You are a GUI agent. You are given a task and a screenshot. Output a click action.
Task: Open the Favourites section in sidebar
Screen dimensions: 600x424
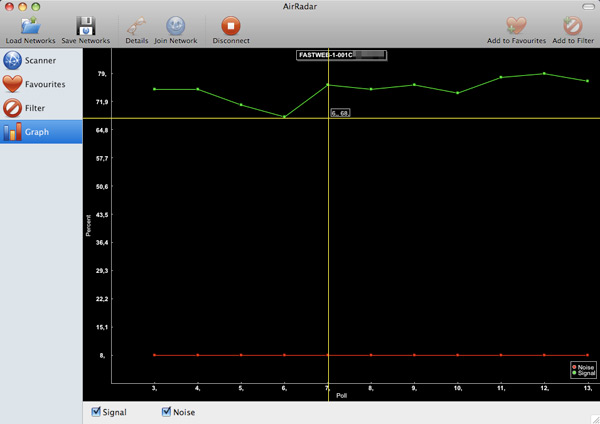(x=41, y=84)
